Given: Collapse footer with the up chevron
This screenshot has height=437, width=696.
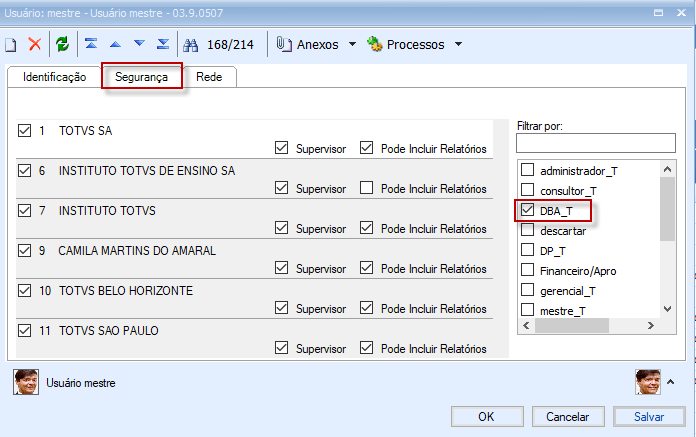Looking at the screenshot, I should [x=671, y=382].
